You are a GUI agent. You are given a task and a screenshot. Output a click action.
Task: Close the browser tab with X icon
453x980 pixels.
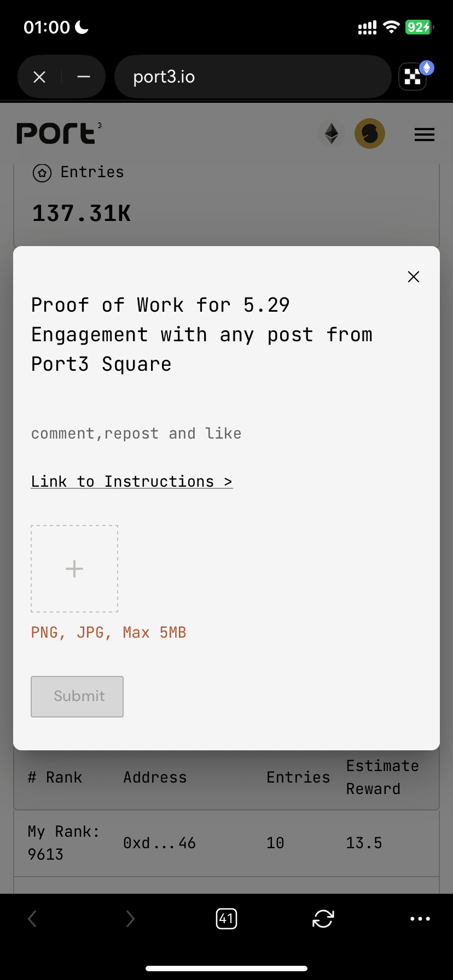[39, 77]
